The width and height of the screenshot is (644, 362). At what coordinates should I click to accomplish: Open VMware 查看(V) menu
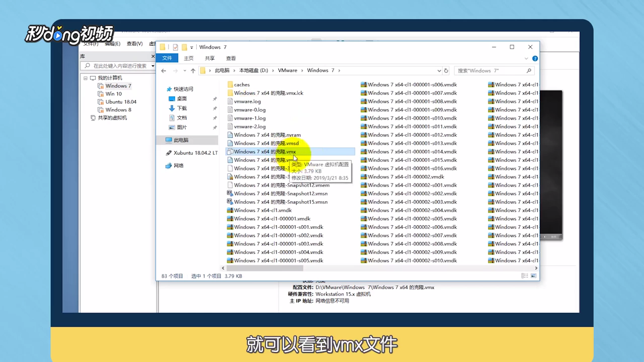point(135,44)
